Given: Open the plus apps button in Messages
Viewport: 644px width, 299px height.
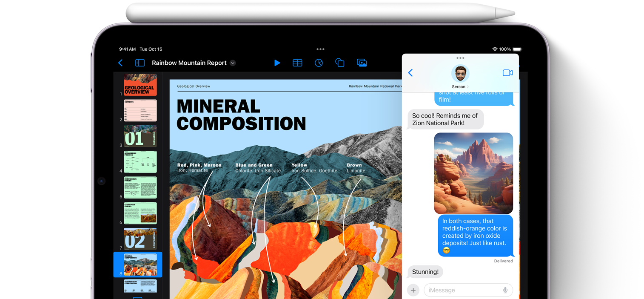Looking at the screenshot, I should [x=413, y=290].
